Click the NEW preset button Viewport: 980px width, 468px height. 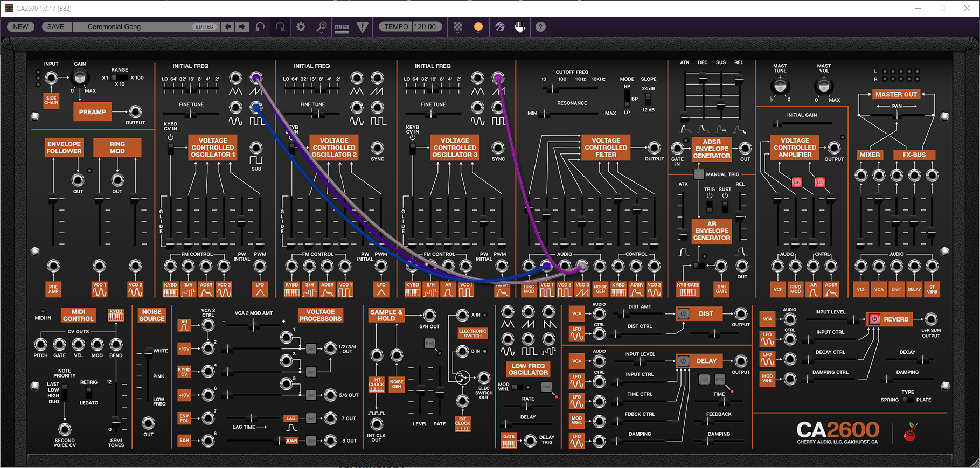[21, 27]
